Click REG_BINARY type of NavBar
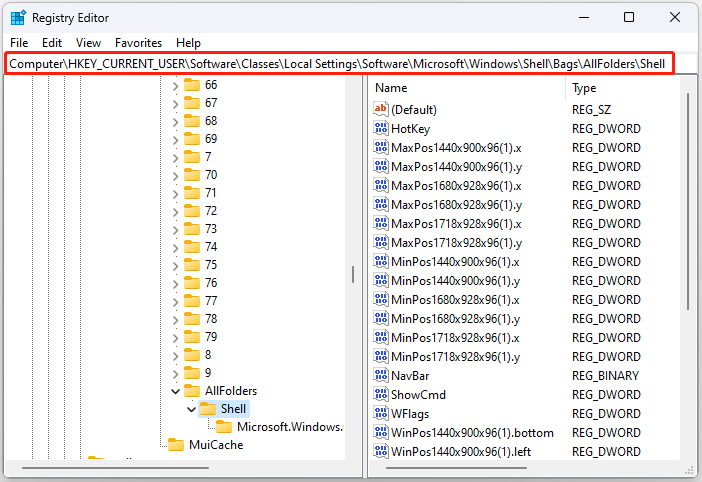Screen dimensions: 702x482 click(605, 375)
